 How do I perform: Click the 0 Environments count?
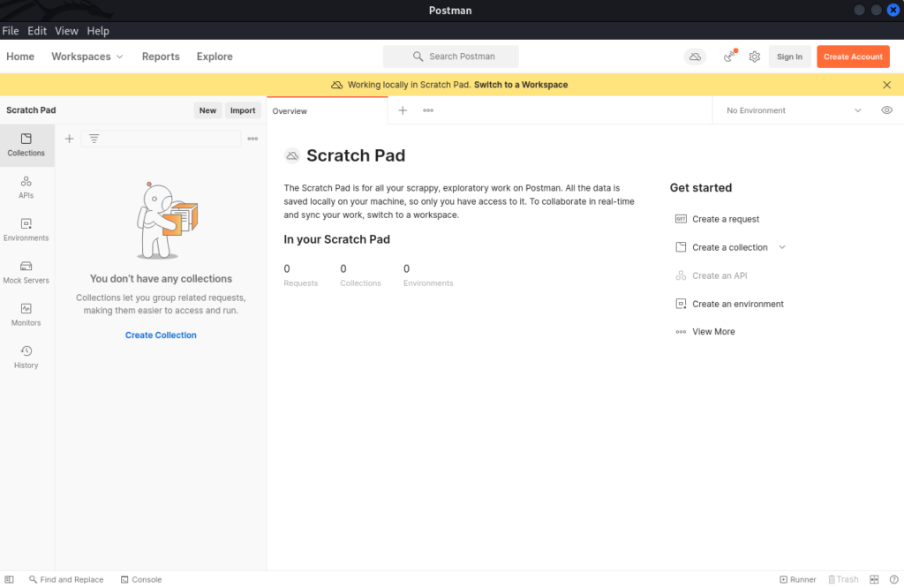point(428,275)
